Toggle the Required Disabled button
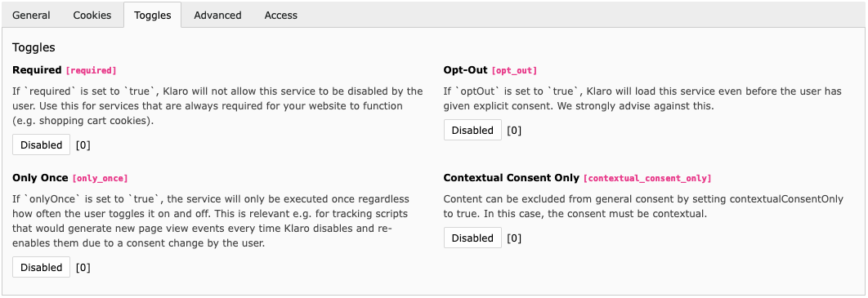Image resolution: width=868 pixels, height=298 pixels. point(42,145)
